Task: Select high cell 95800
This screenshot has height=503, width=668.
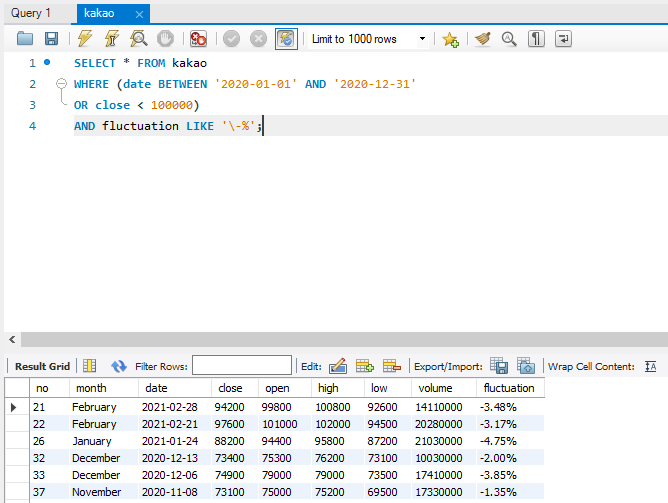Action: [x=337, y=441]
